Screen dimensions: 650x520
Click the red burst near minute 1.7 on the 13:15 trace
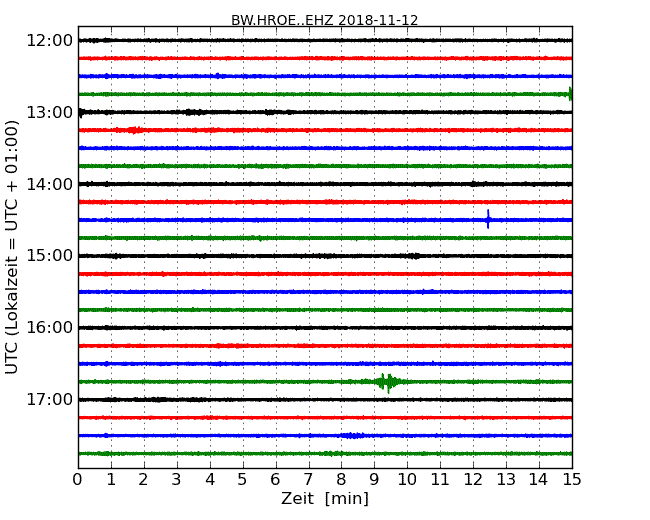tap(133, 130)
